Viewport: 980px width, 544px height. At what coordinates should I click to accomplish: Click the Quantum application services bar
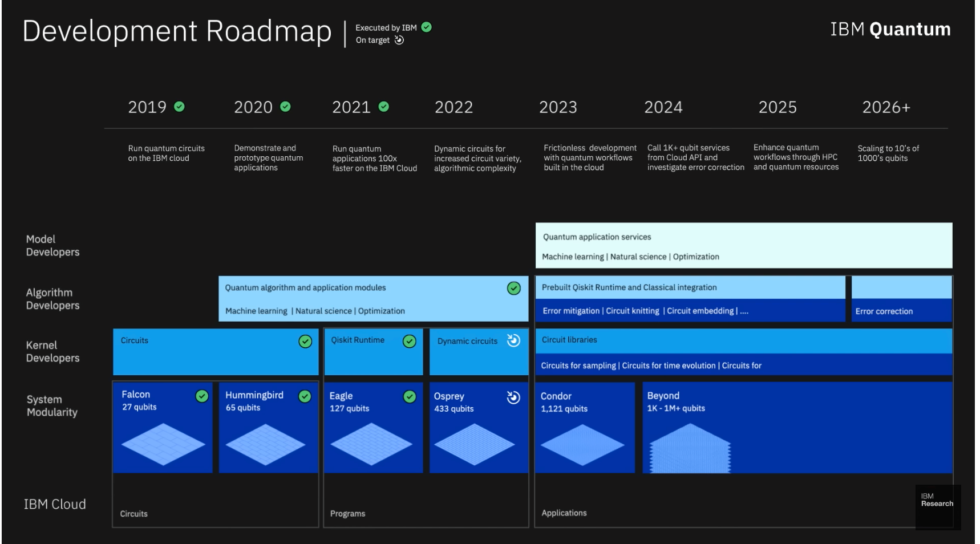(744, 245)
